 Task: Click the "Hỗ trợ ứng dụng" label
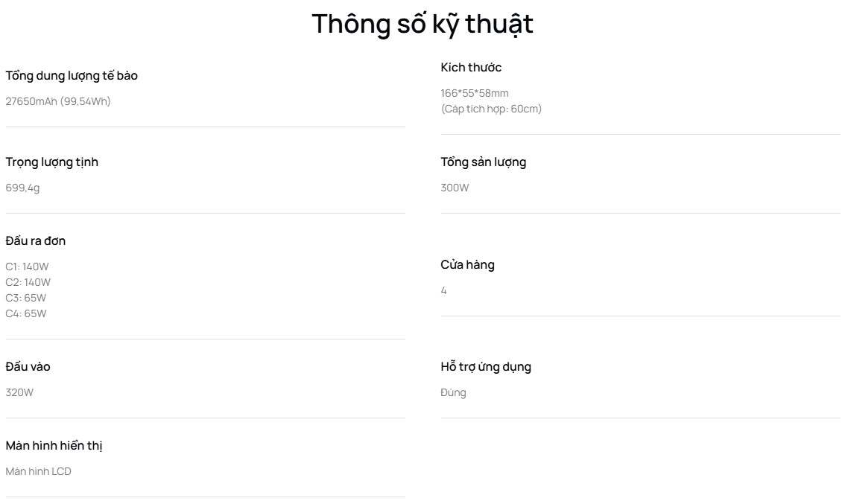pyautogui.click(x=486, y=367)
